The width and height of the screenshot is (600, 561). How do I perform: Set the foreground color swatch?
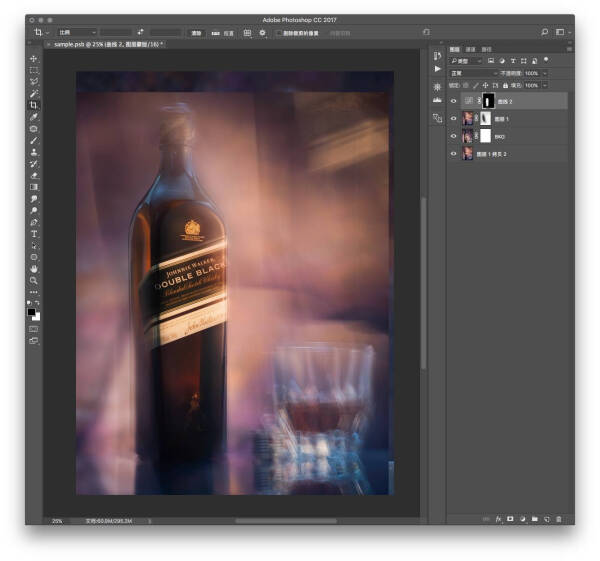coord(31,312)
